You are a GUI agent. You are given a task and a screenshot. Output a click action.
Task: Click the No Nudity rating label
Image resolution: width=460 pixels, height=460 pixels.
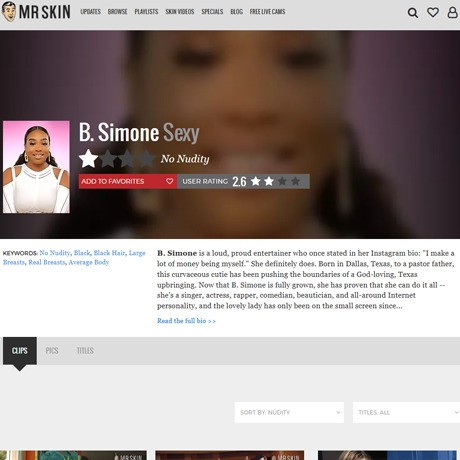click(185, 159)
